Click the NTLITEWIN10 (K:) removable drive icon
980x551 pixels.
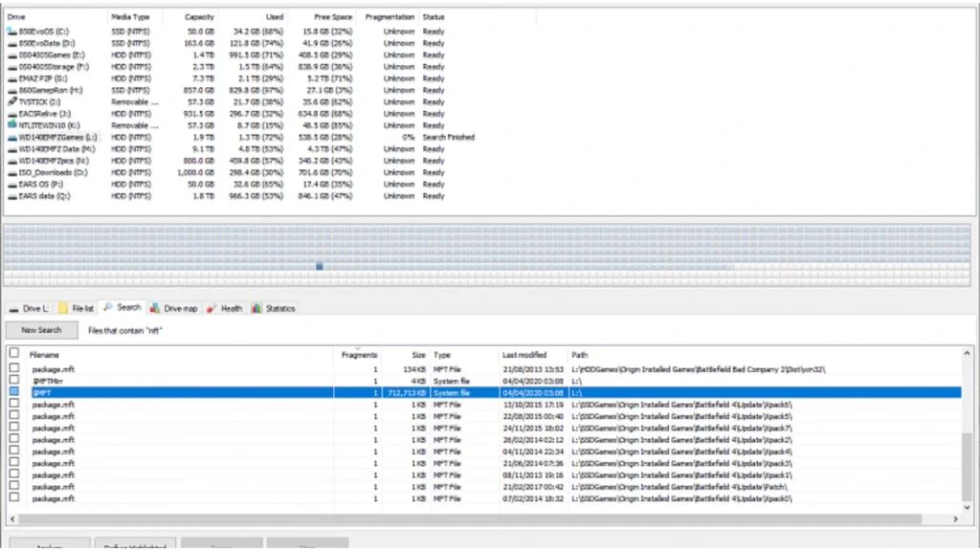[11, 125]
